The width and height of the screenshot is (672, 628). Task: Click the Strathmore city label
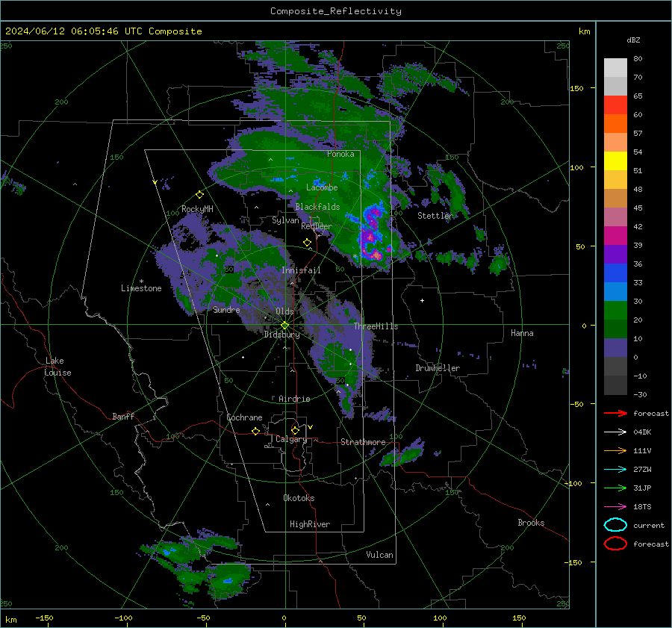[x=363, y=442]
